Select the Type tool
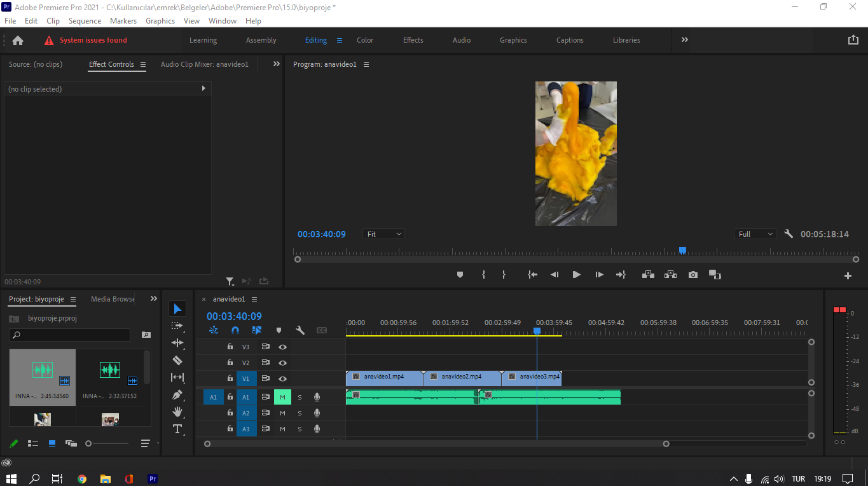868x486 pixels. [177, 429]
